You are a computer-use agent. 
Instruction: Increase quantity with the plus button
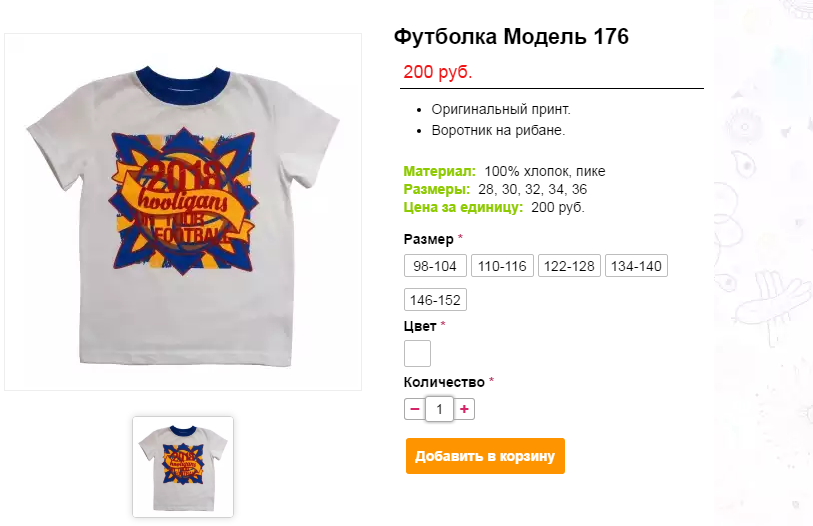pos(464,409)
